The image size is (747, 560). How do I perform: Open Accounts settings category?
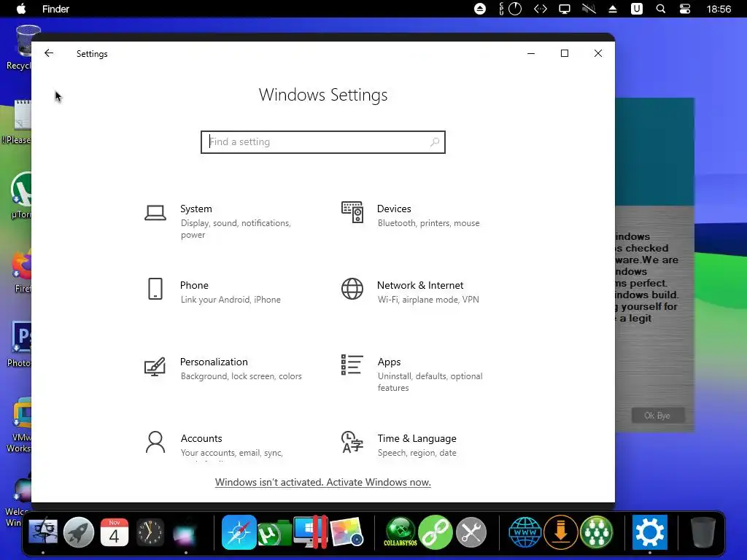[214, 445]
